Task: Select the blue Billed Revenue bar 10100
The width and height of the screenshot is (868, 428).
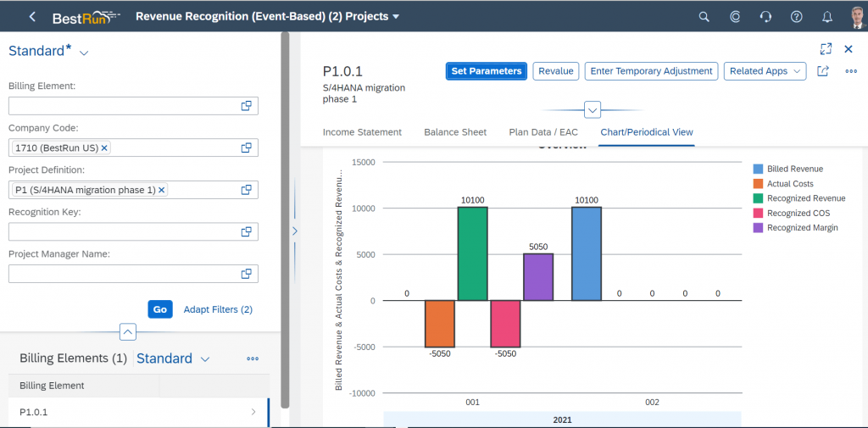Action: [587, 253]
